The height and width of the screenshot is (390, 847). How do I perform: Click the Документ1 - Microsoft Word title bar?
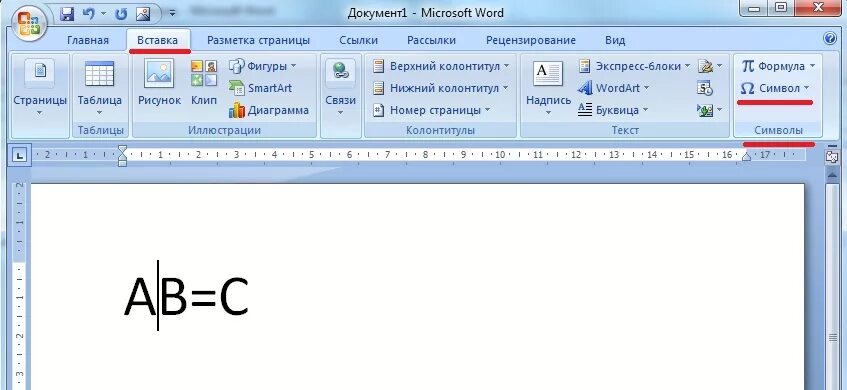point(426,13)
